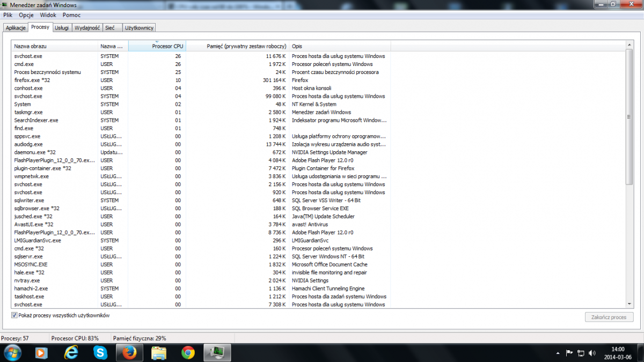The width and height of the screenshot is (644, 362).
Task: Open the Użytkownicy tab
Action: tap(139, 27)
